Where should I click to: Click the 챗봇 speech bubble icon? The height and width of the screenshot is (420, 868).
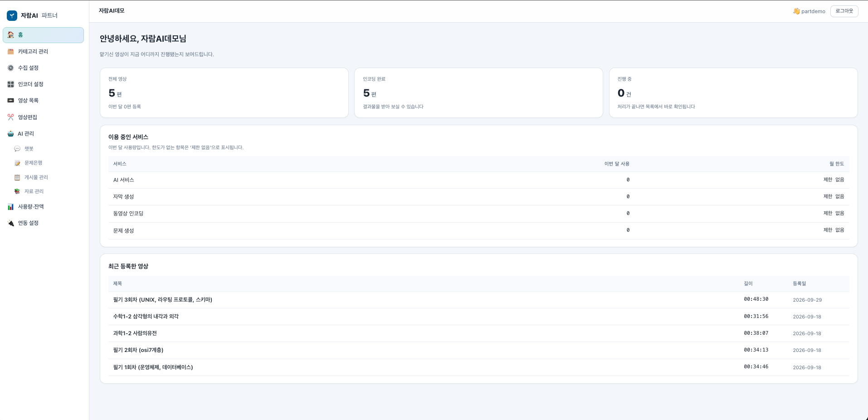(x=17, y=149)
